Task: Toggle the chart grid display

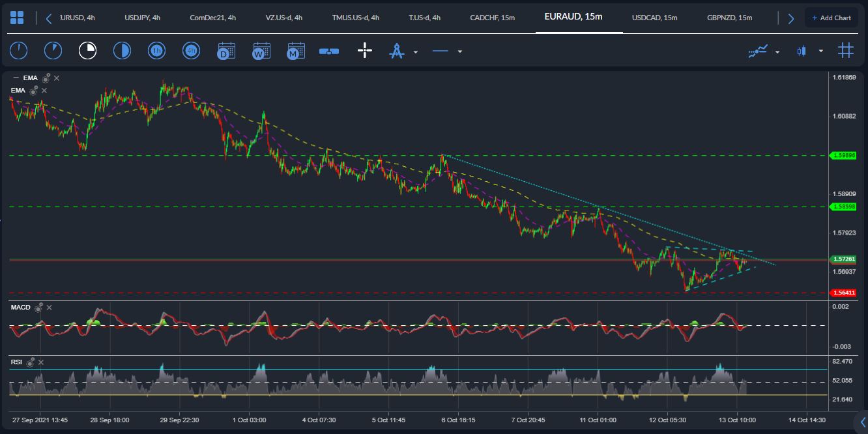Action: tap(846, 50)
